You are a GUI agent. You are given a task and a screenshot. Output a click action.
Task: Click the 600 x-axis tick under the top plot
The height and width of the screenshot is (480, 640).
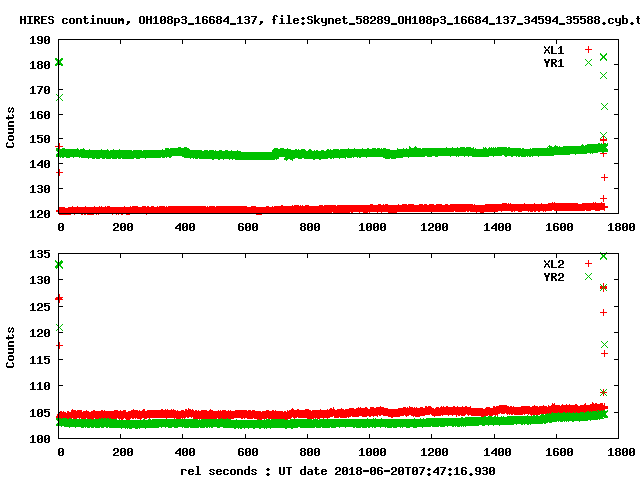pyautogui.click(x=248, y=227)
